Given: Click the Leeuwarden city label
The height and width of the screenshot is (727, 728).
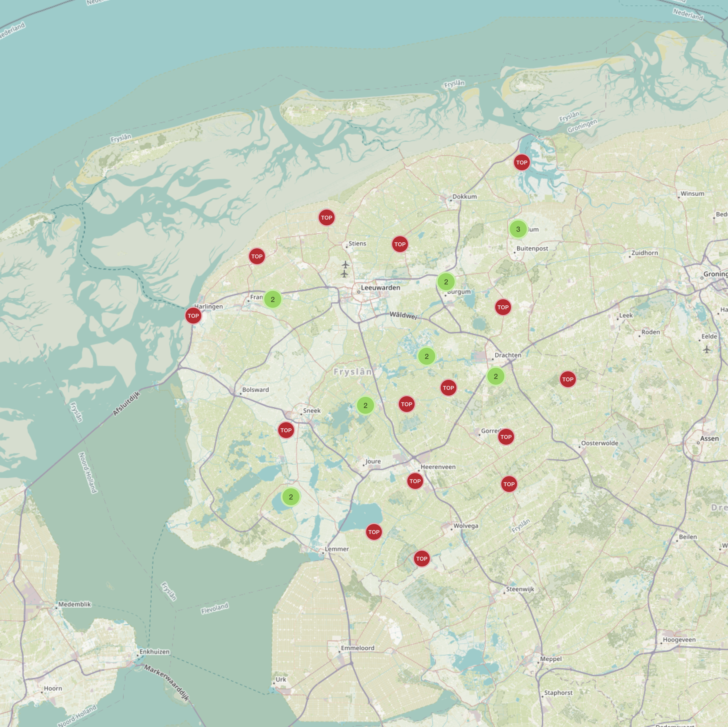Looking at the screenshot, I should [380, 288].
